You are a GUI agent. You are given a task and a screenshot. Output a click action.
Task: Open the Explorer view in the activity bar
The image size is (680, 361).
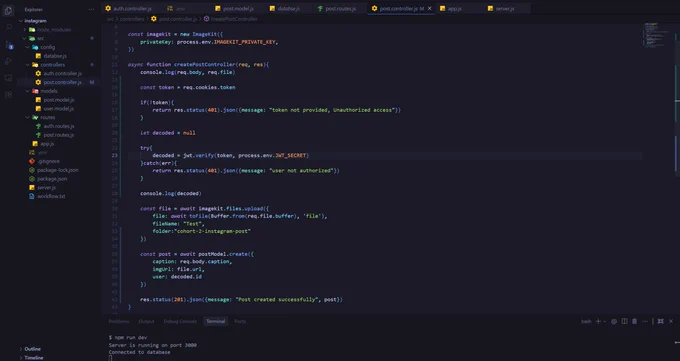[x=8, y=10]
